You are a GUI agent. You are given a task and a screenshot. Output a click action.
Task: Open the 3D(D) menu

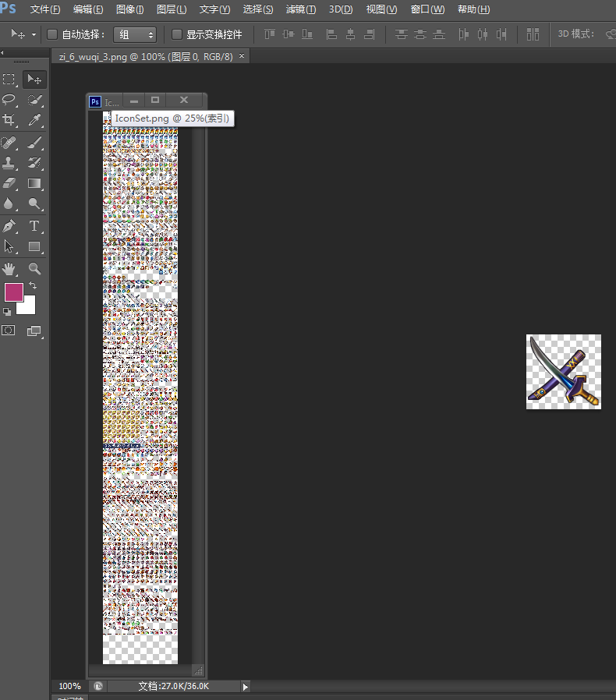pyautogui.click(x=341, y=9)
